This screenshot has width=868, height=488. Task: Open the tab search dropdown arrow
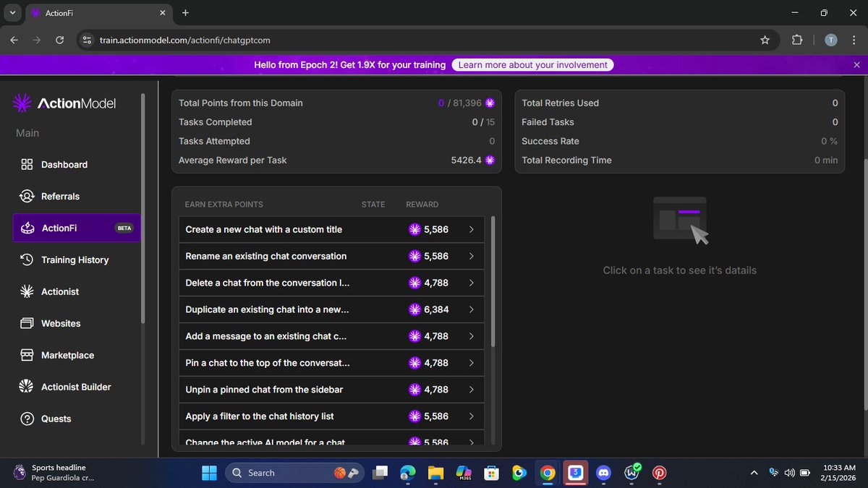[x=12, y=12]
